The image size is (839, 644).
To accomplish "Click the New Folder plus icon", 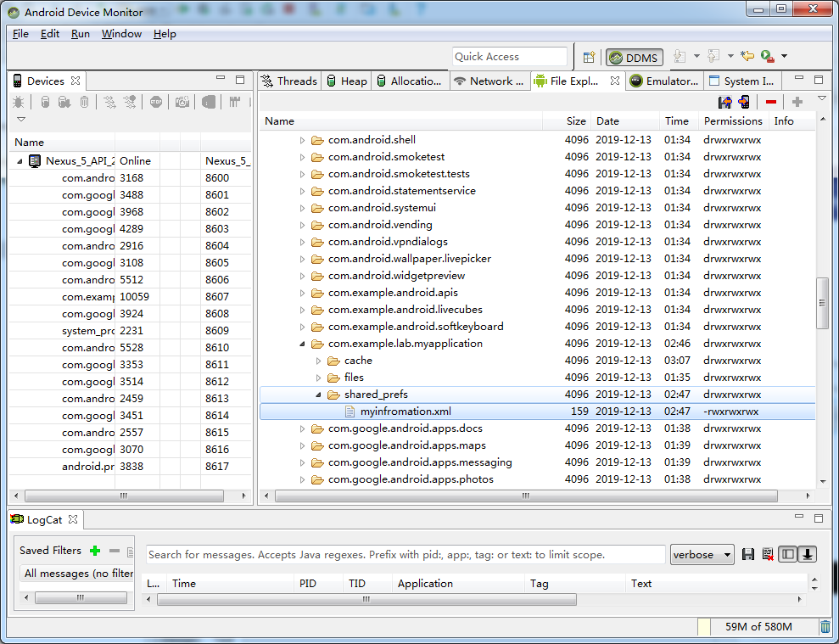I will (x=797, y=102).
